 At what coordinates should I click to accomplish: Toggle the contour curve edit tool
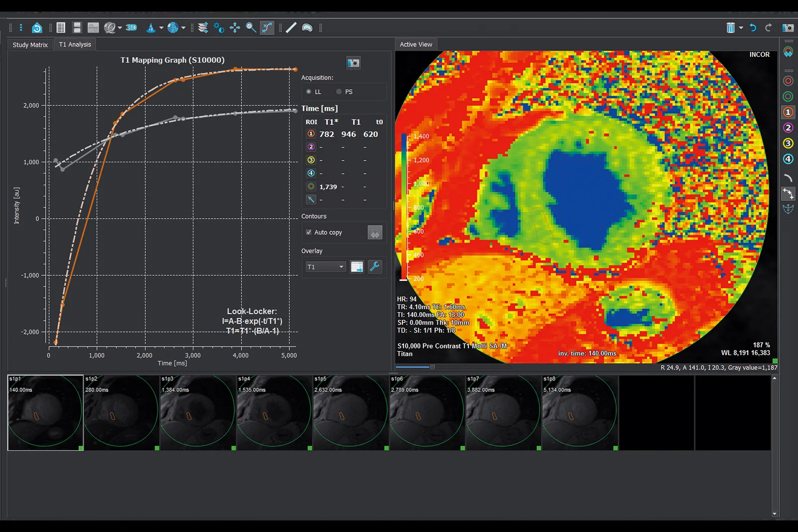[267, 28]
